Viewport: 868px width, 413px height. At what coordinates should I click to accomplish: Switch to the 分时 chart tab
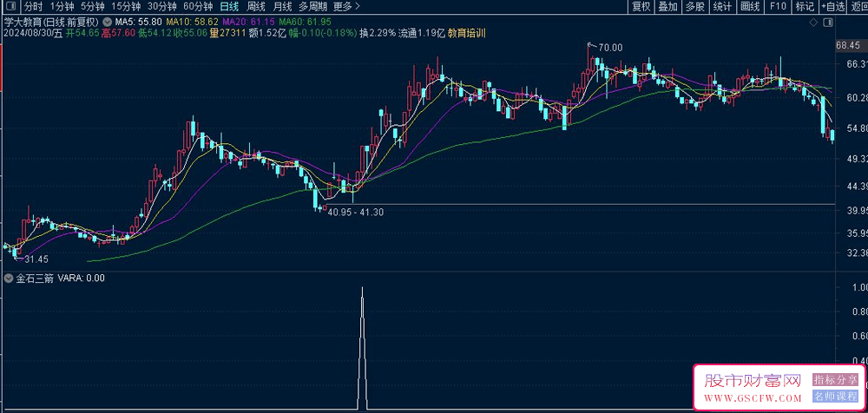33,7
